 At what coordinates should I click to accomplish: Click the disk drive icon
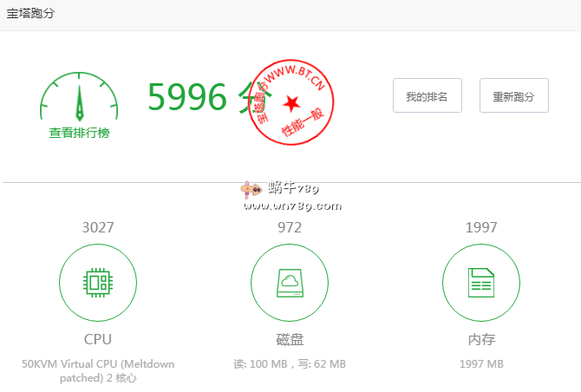(x=290, y=282)
